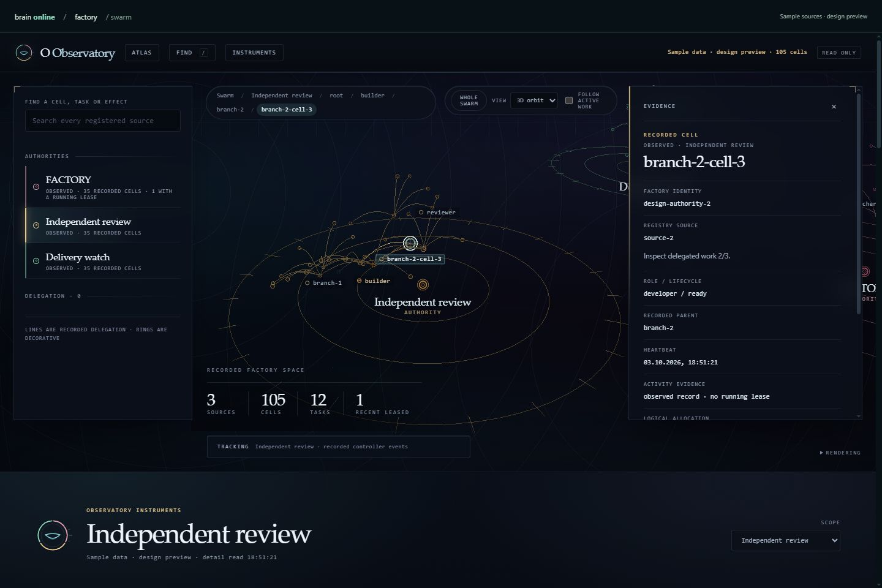Select the branch-1 node in the graph
Screen dimensions: 882x588
[x=307, y=283]
